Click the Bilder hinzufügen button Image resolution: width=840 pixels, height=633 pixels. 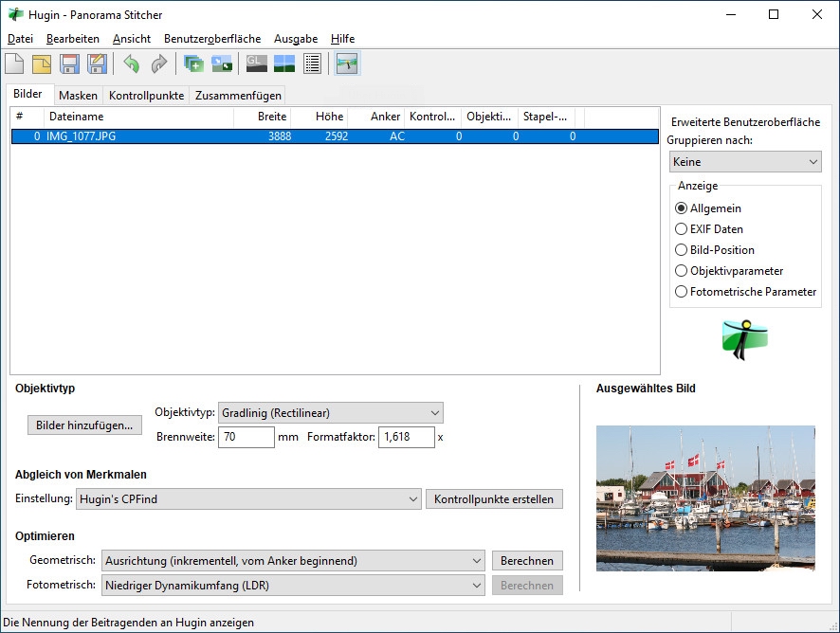click(84, 425)
